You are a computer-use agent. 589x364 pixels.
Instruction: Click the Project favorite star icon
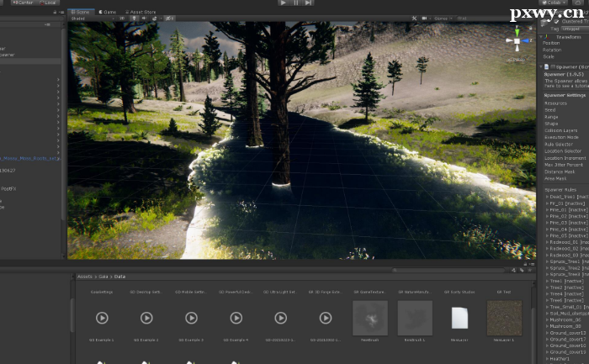pos(530,270)
